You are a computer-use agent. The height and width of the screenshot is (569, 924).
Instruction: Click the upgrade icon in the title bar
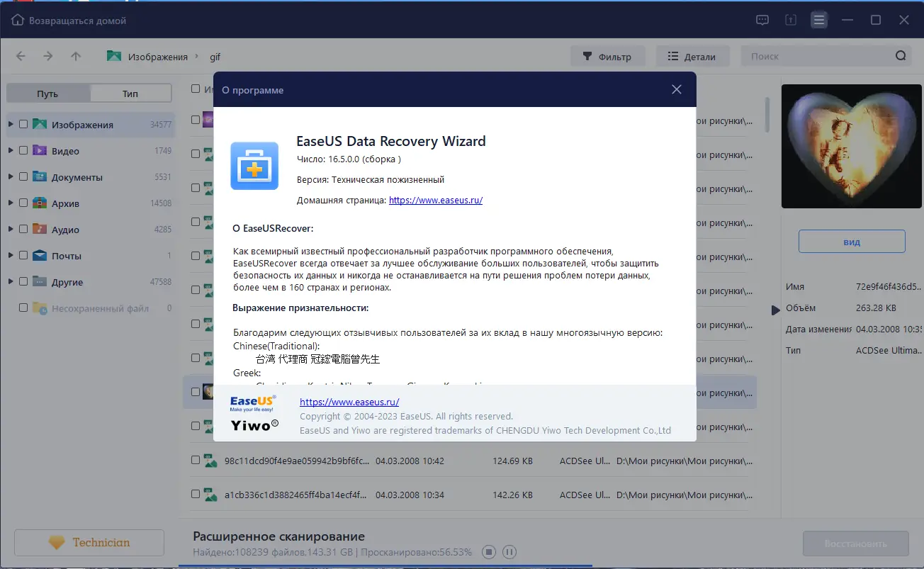791,20
